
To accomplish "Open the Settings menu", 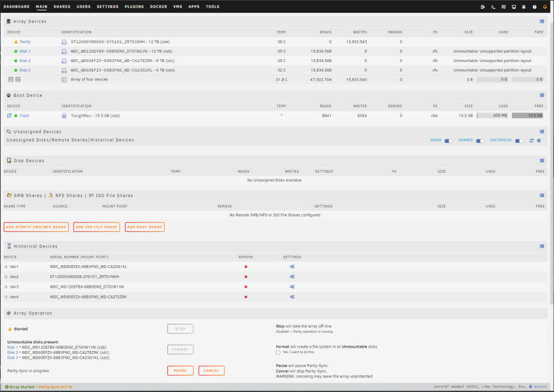I will 108,7.
